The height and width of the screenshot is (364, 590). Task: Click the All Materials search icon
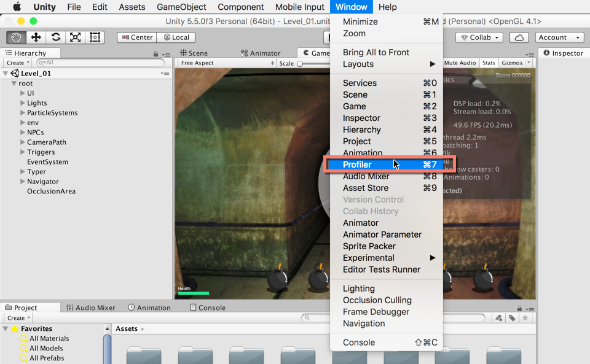pyautogui.click(x=23, y=338)
